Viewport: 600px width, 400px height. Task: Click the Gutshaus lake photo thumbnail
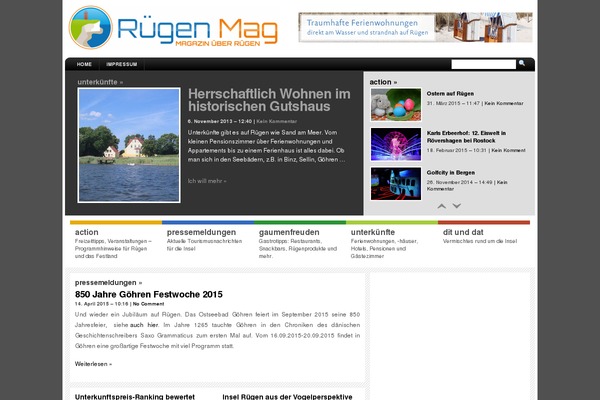coord(129,145)
